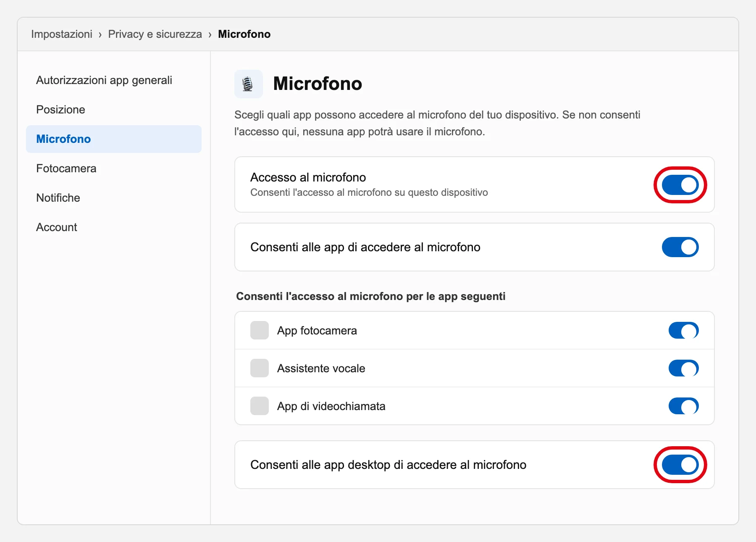Viewport: 756px width, 542px height.
Task: Click the Assistente vocale label
Action: click(x=321, y=368)
